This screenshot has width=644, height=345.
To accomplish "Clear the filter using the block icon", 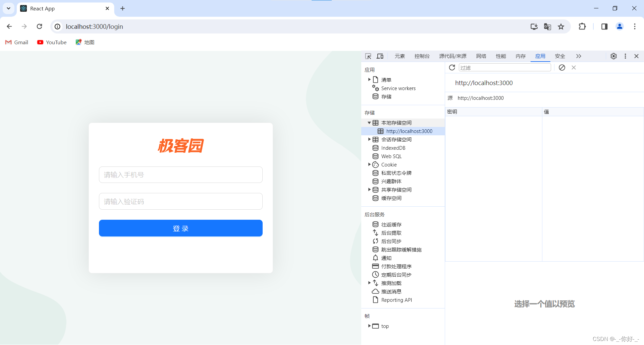I will coord(562,67).
